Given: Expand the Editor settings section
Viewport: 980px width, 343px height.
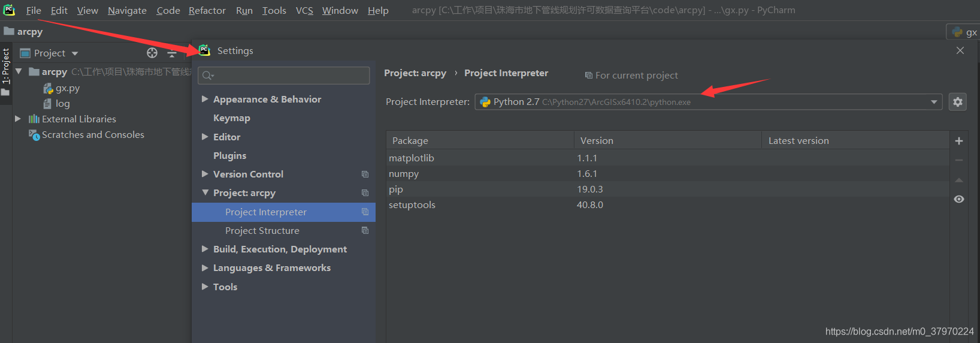Looking at the screenshot, I should (205, 137).
